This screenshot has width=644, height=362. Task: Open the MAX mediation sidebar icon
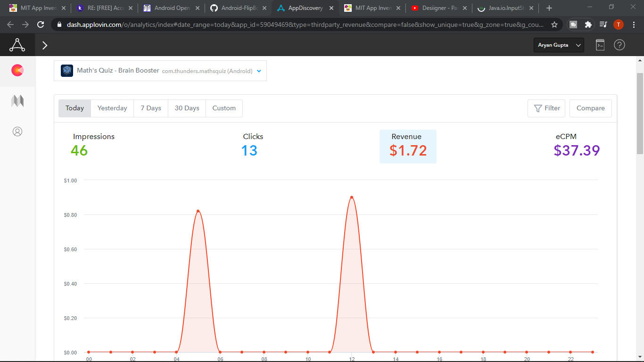[17, 101]
